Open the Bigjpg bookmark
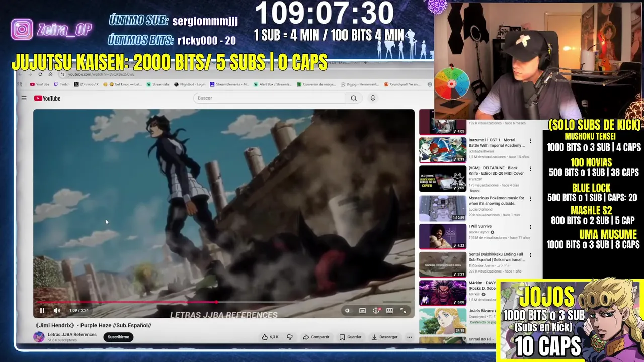Screen dimensions: 644x362 point(360,84)
